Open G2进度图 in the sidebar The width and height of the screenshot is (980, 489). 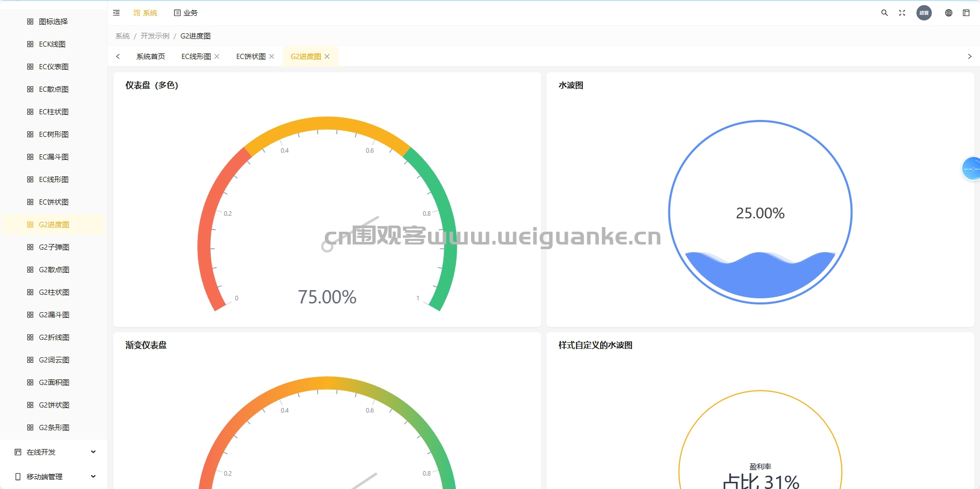click(54, 225)
